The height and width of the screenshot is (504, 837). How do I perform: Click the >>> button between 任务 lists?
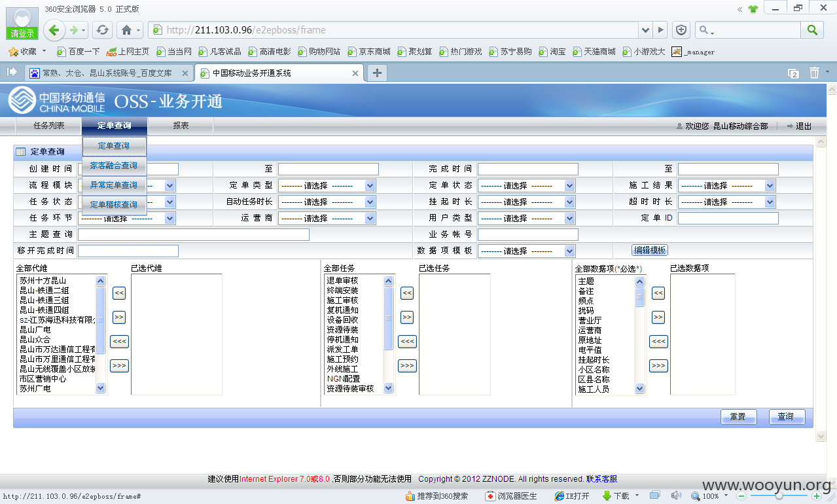pos(407,366)
